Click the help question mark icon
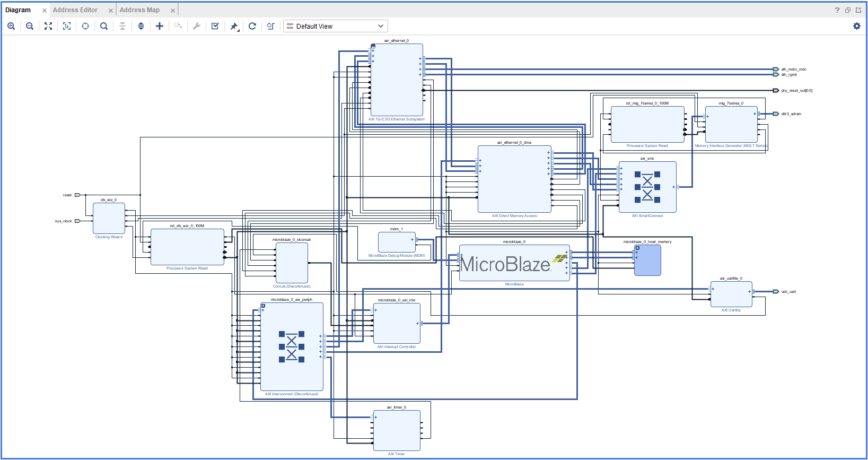This screenshot has width=868, height=460. [837, 10]
